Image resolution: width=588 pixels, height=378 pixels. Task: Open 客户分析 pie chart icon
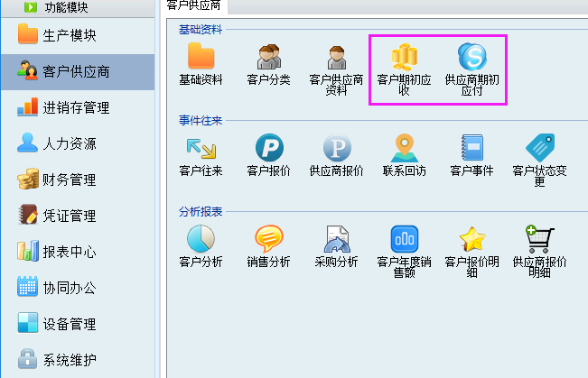201,239
